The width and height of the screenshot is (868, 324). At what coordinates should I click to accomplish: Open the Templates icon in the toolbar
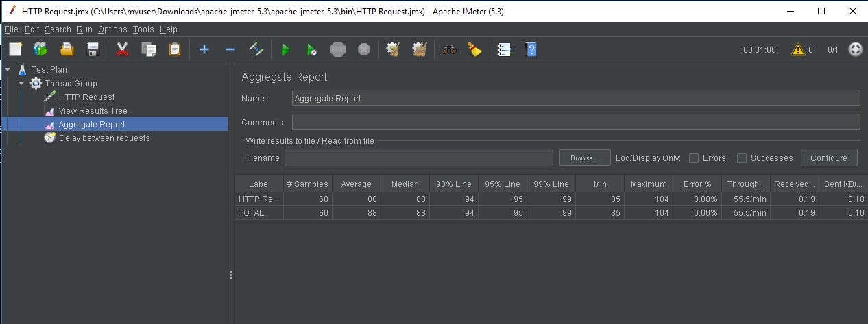(40, 49)
